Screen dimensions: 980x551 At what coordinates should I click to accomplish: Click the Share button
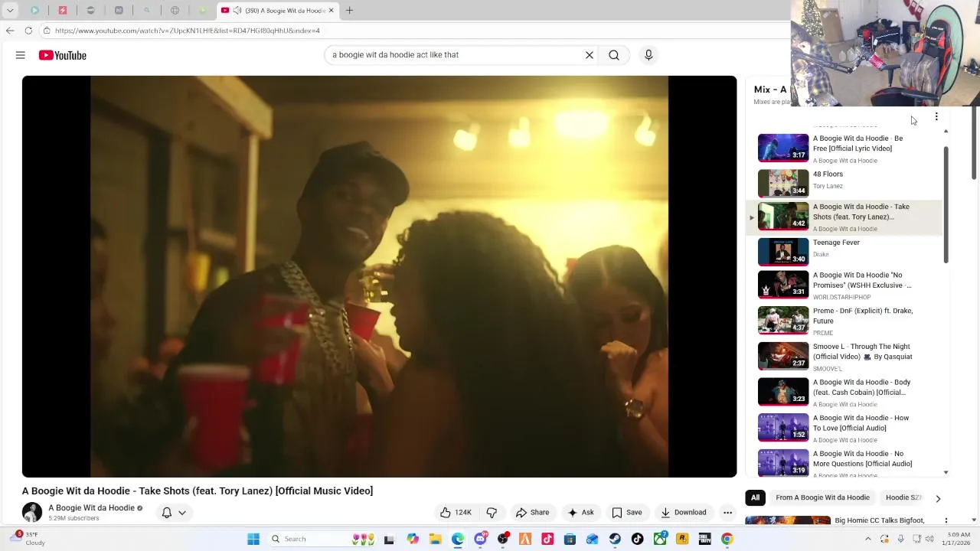point(532,513)
